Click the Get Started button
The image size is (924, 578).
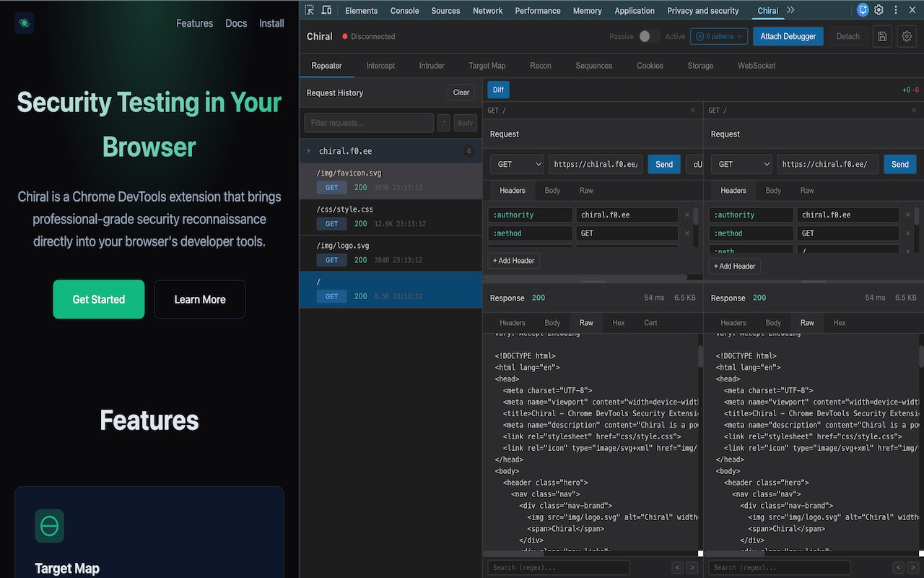(x=98, y=299)
